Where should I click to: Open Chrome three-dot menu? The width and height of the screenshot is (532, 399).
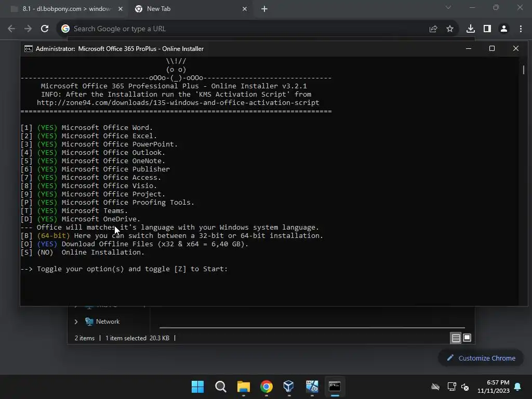[521, 29]
